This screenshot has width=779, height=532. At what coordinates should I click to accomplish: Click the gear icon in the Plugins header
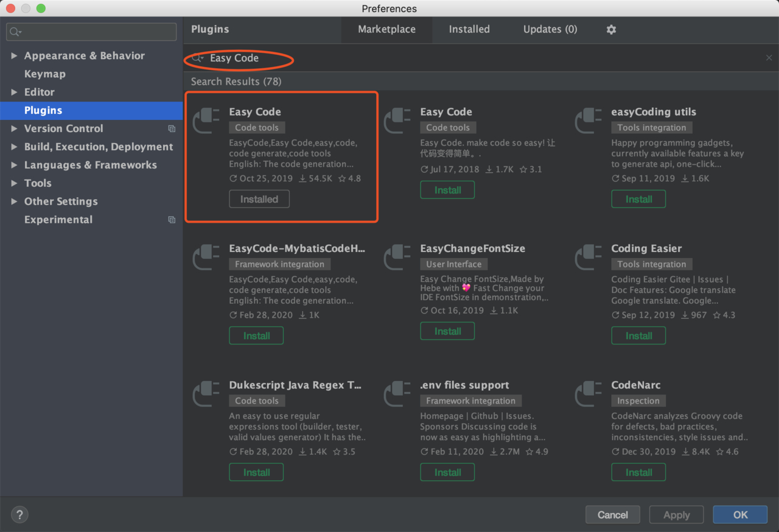click(x=611, y=29)
